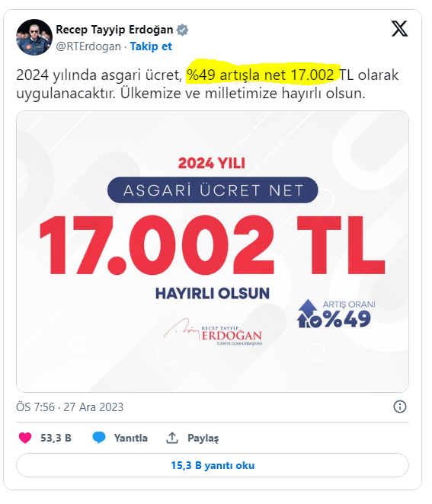Open the @RTErdogan handle
The width and height of the screenshot is (432, 504).
click(88, 46)
